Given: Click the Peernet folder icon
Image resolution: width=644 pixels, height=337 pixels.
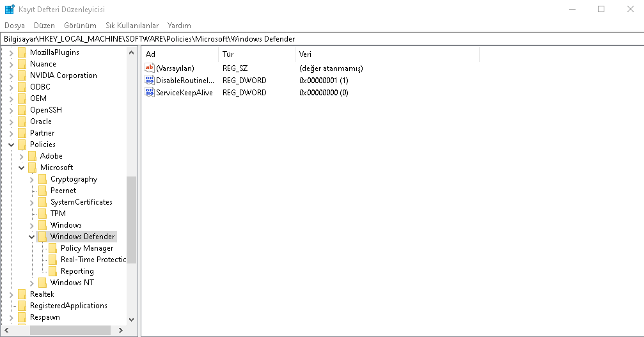Looking at the screenshot, I should (43, 191).
